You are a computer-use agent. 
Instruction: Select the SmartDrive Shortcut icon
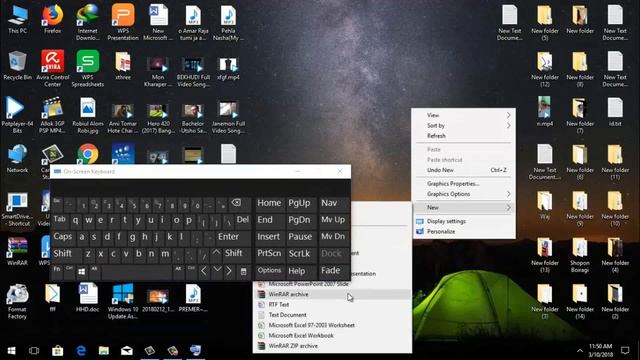coord(17,209)
